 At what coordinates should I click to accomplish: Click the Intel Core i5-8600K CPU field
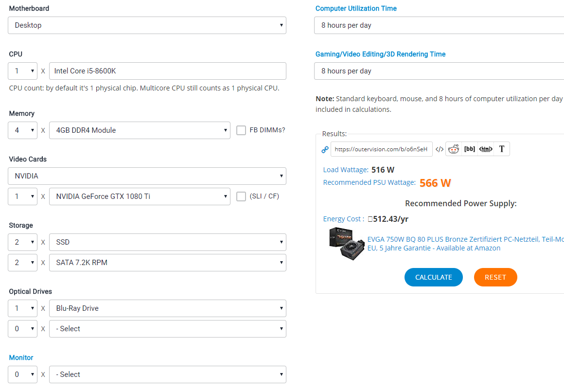click(x=168, y=71)
